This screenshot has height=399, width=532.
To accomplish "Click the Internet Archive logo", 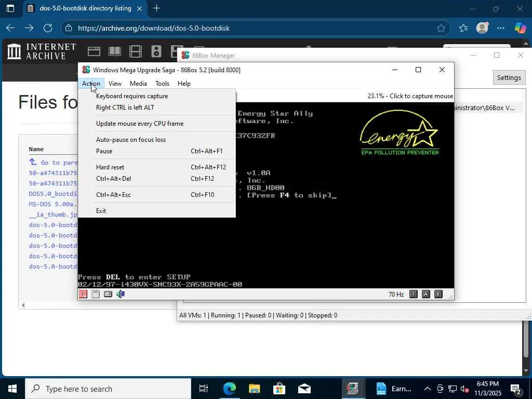I will (42, 51).
